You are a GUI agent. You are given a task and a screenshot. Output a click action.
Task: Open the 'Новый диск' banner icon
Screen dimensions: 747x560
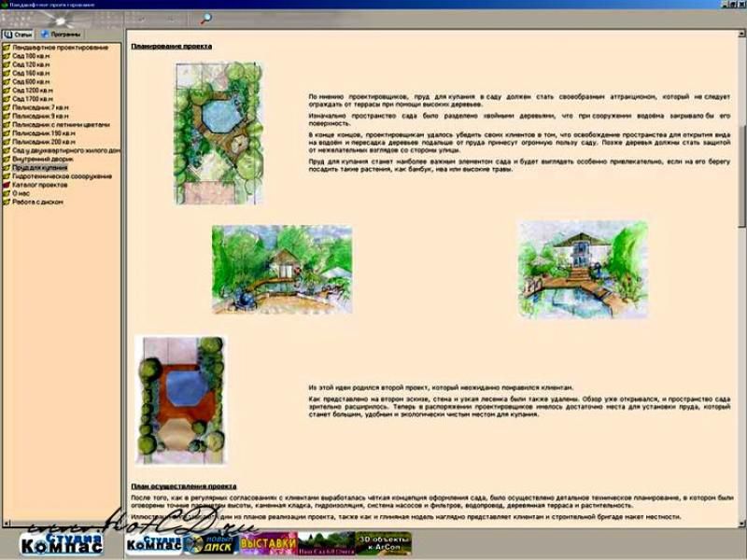pos(209,542)
